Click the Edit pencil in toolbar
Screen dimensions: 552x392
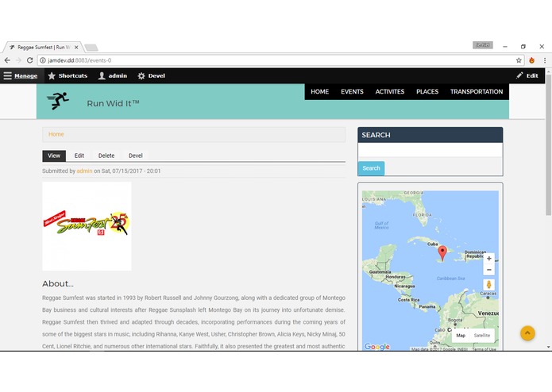(527, 75)
